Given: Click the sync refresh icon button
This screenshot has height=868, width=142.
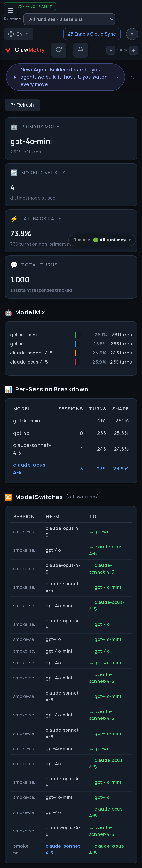Looking at the screenshot, I should pyautogui.click(x=59, y=50).
